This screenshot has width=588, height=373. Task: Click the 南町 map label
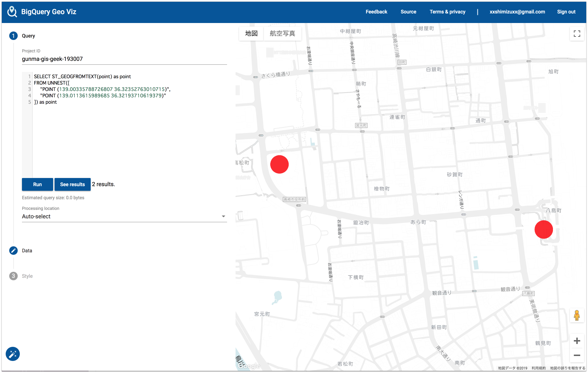click(x=460, y=363)
